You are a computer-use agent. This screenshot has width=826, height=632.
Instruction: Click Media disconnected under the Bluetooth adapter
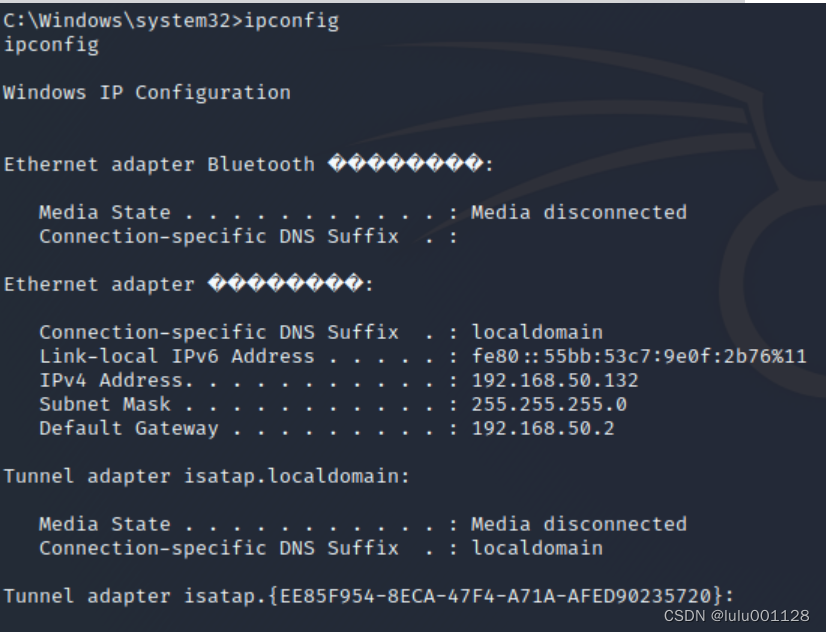(x=579, y=213)
